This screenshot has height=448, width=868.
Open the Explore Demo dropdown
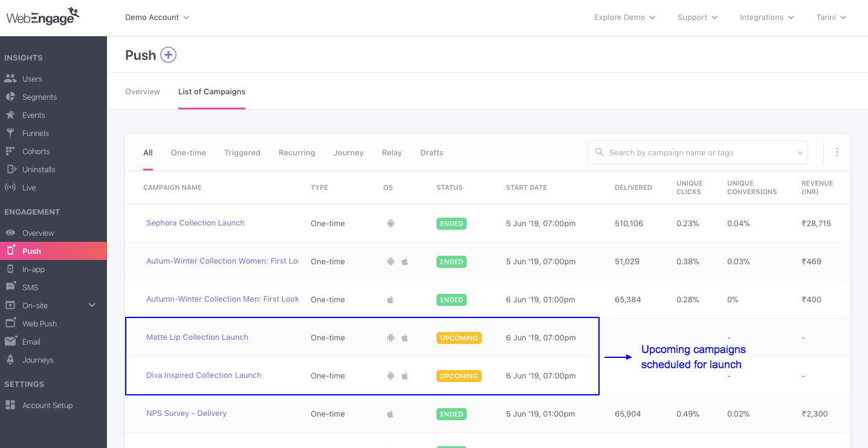click(624, 18)
